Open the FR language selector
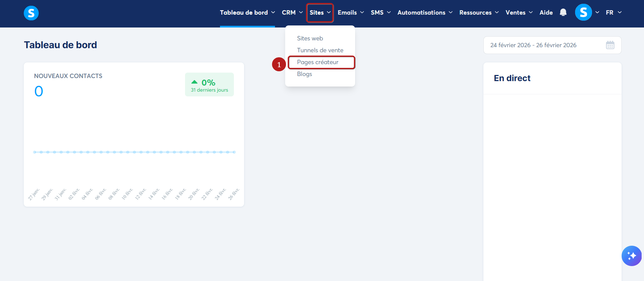The image size is (644, 281). 614,13
